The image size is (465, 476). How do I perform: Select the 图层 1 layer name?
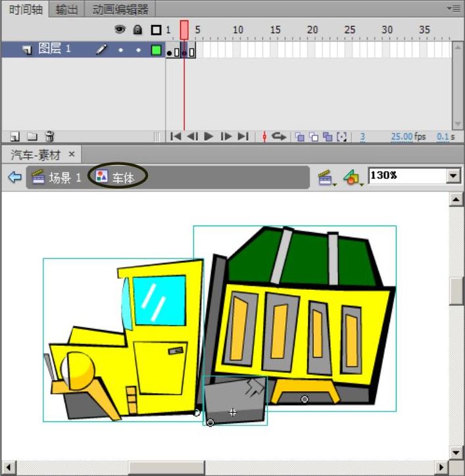(55, 49)
